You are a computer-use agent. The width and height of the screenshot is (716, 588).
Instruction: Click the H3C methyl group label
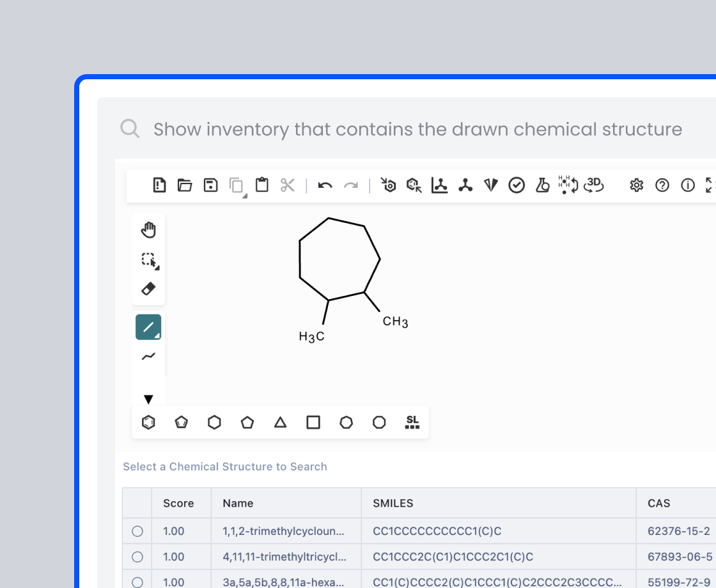tap(311, 337)
